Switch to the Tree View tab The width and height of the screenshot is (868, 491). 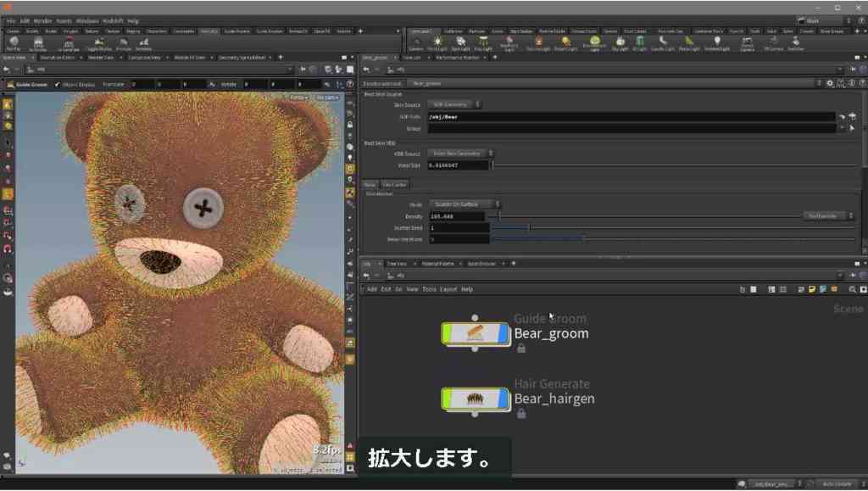tap(397, 264)
